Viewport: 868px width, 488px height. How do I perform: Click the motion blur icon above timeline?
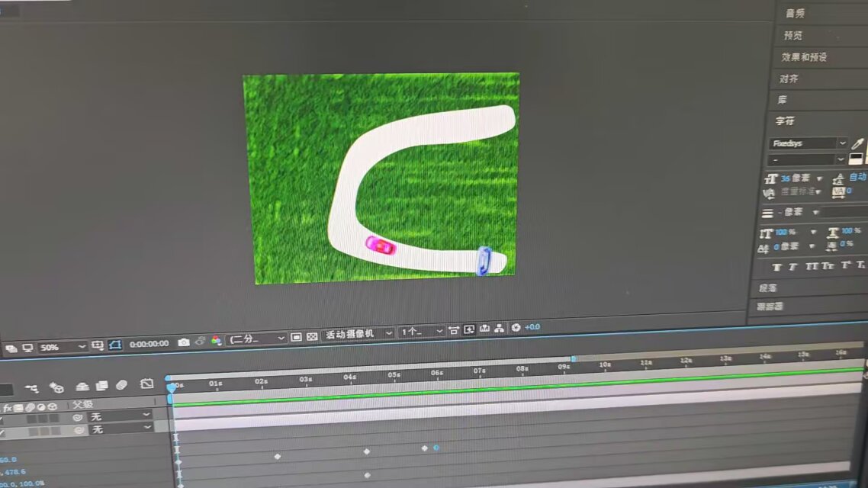click(x=121, y=386)
